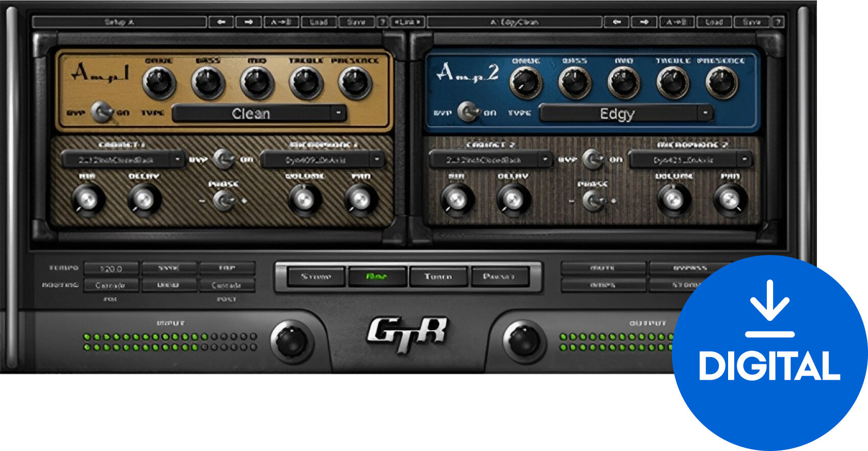Adjust the Cabinet 2 Volume knob
This screenshot has height=451, width=868.
point(673,199)
